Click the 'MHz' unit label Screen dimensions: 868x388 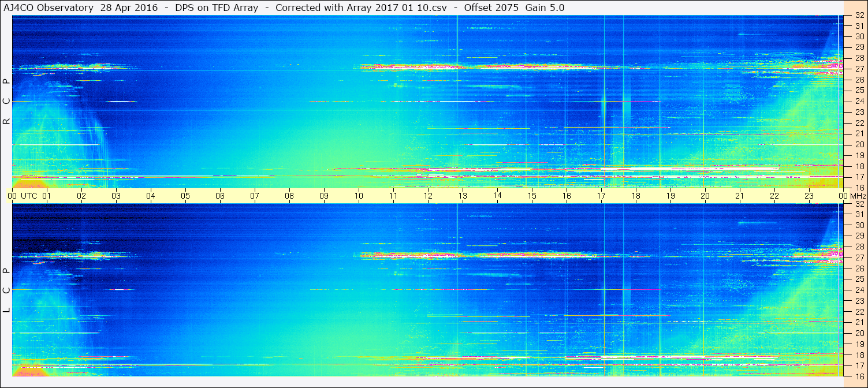coord(858,196)
